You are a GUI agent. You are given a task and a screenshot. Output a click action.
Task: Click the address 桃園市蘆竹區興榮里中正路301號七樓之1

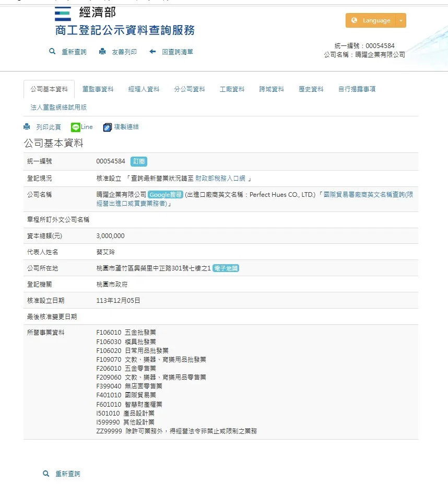pos(154,268)
